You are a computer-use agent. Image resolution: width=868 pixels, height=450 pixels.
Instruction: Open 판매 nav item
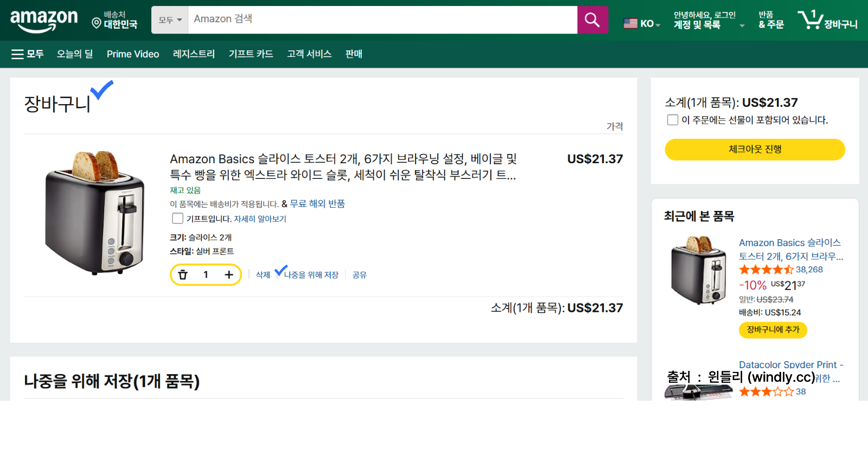pyautogui.click(x=354, y=54)
